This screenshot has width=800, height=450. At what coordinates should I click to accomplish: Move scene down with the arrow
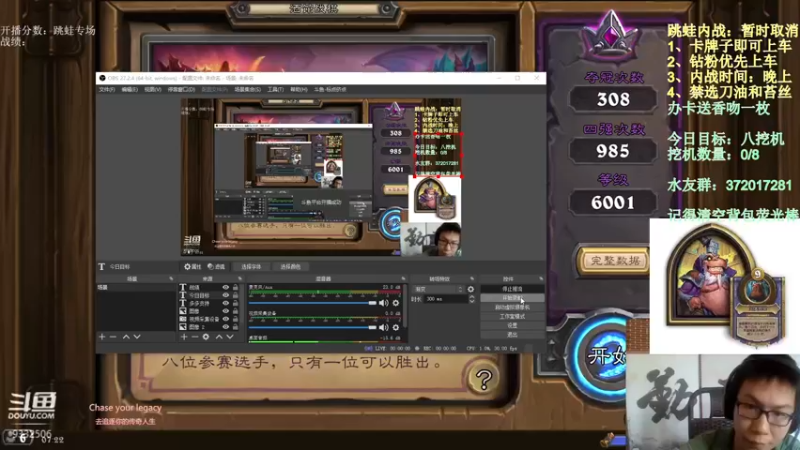point(137,337)
